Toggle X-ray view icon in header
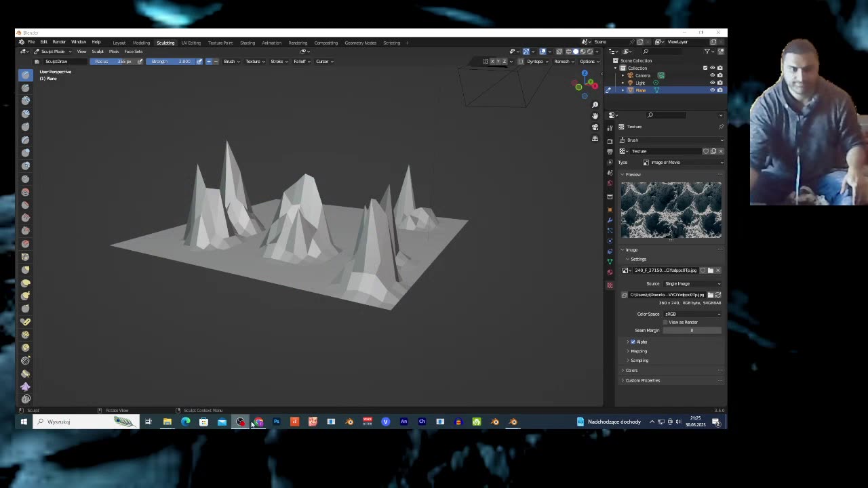Screen dimensions: 868x488 (x=559, y=52)
